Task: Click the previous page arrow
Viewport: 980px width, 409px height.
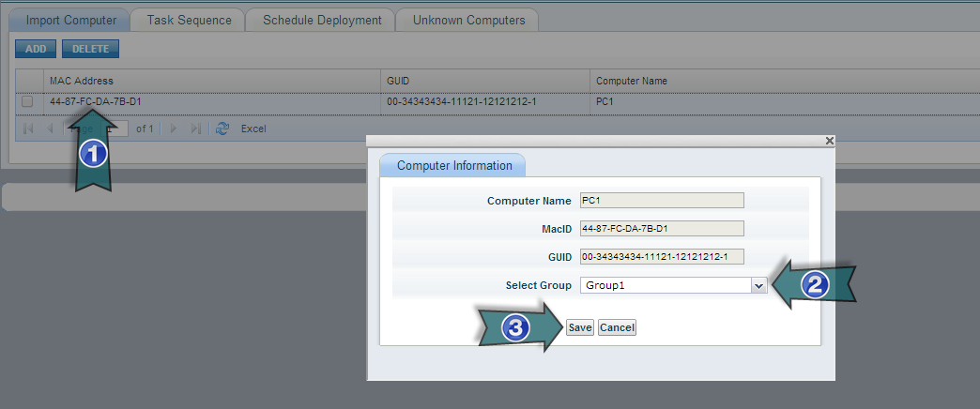Action: click(50, 129)
